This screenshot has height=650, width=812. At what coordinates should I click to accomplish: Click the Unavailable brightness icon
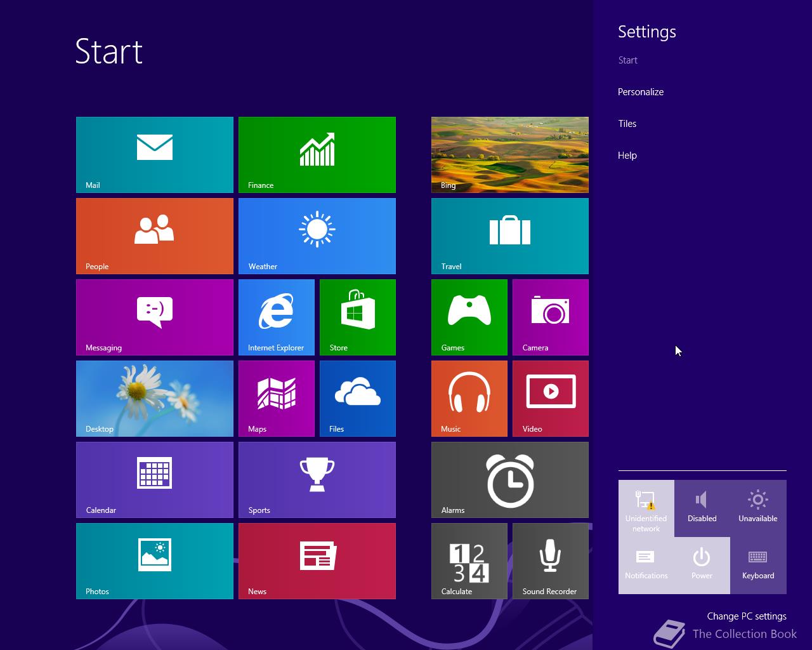point(758,508)
